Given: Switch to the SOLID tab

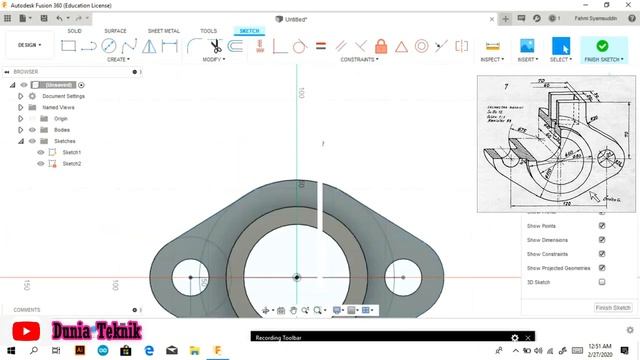Looking at the screenshot, I should [x=74, y=31].
